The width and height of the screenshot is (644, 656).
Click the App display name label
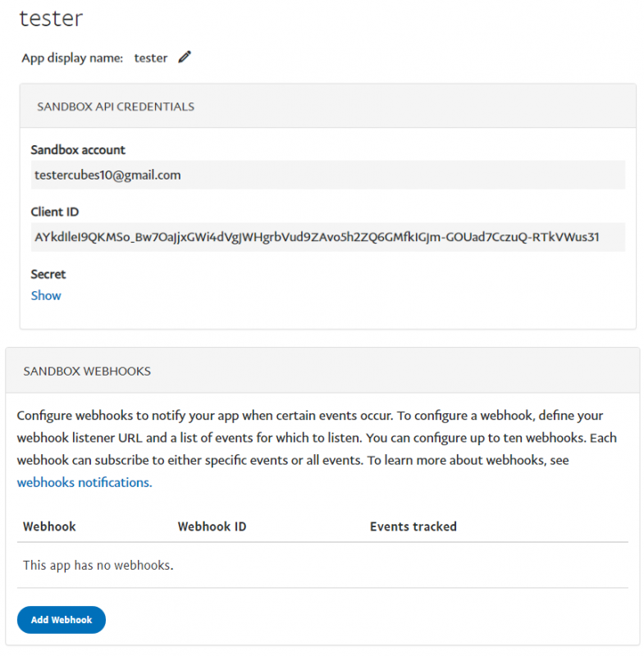[x=72, y=58]
